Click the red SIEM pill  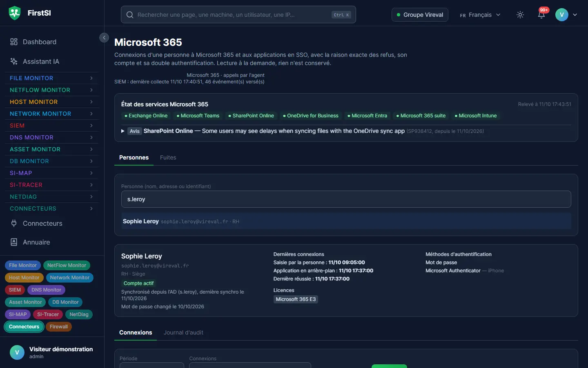tap(15, 290)
